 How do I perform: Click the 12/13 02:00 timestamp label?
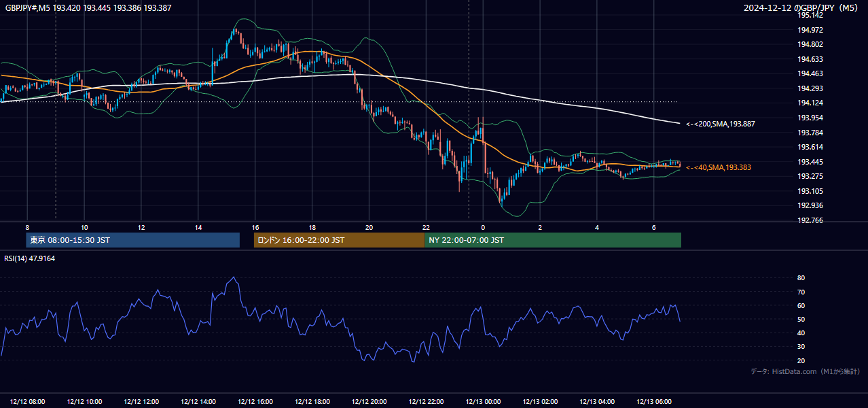coord(540,402)
